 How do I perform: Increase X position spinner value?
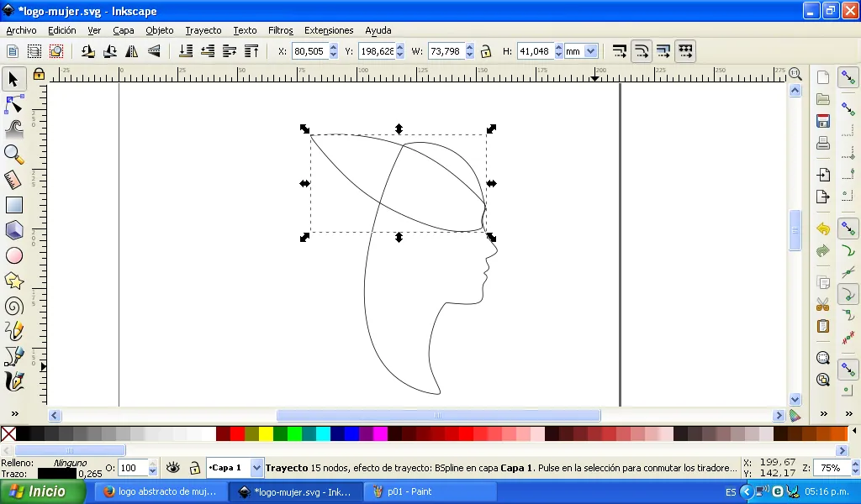click(x=333, y=47)
